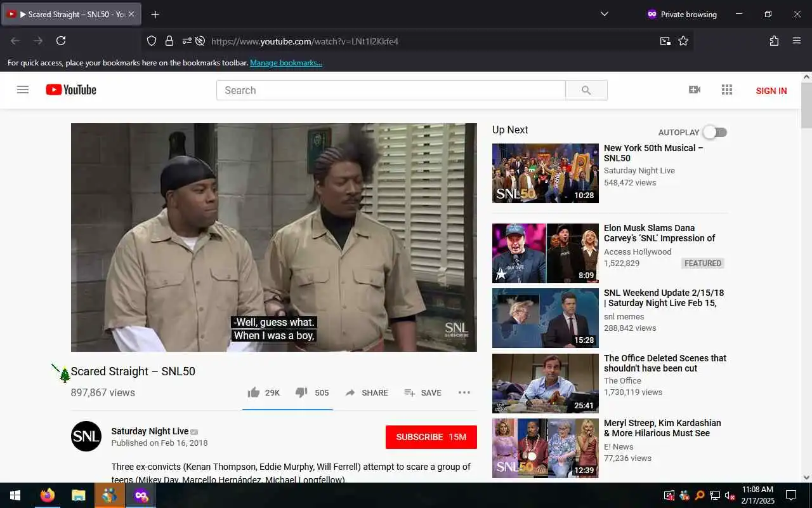This screenshot has width=812, height=508.
Task: Click the network tray icon
Action: [715, 495]
